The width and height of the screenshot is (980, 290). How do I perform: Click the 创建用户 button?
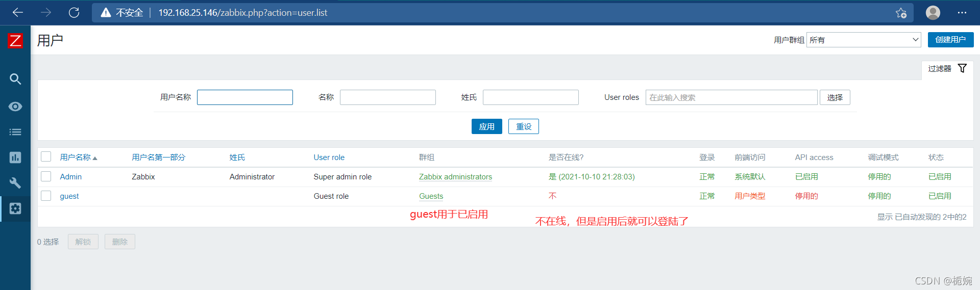(950, 40)
